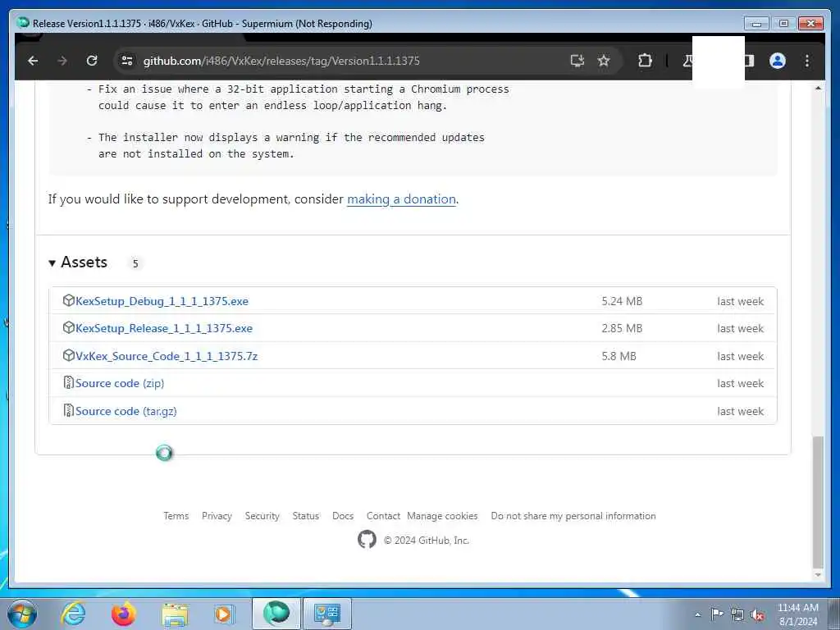Open the clock showing 11:44 AM
Viewport: 840px width, 630px height.
[797, 614]
